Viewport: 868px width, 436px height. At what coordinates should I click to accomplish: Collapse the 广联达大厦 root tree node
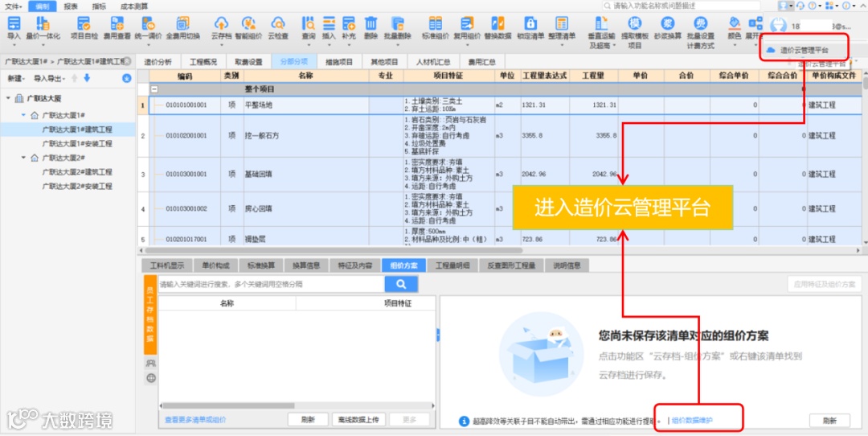point(8,98)
